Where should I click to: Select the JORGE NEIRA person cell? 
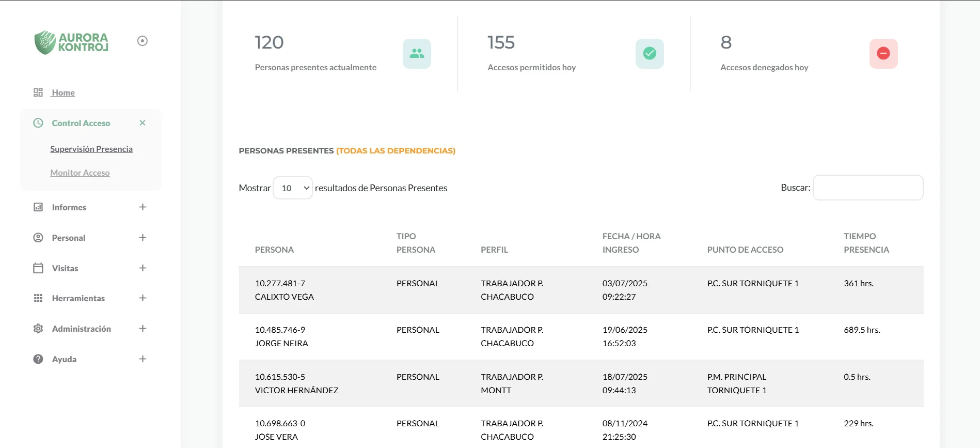pos(281,336)
